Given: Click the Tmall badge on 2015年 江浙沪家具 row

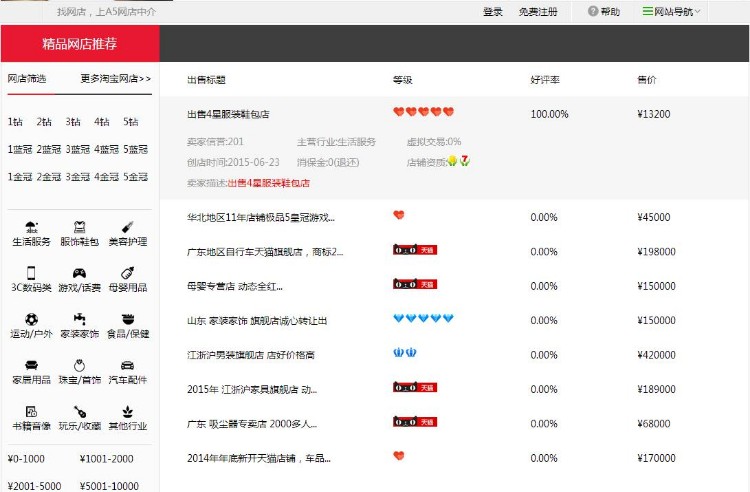Looking at the screenshot, I should point(415,387).
